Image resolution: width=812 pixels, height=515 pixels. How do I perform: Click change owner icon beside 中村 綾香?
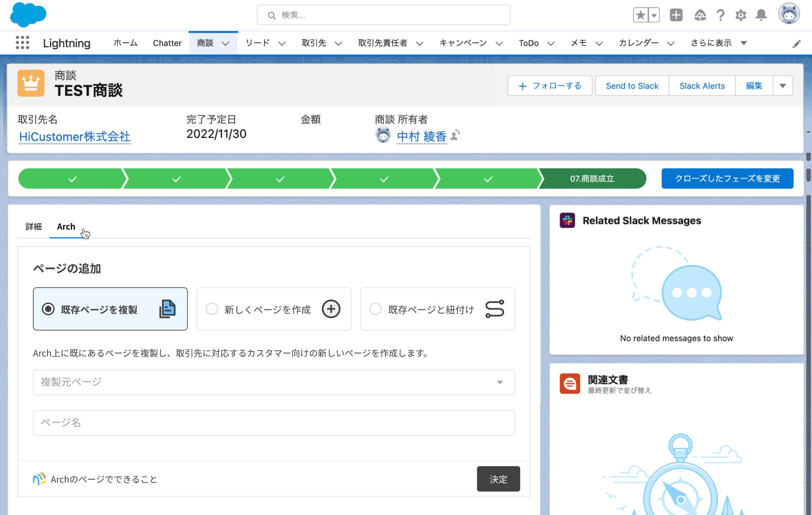pyautogui.click(x=456, y=135)
